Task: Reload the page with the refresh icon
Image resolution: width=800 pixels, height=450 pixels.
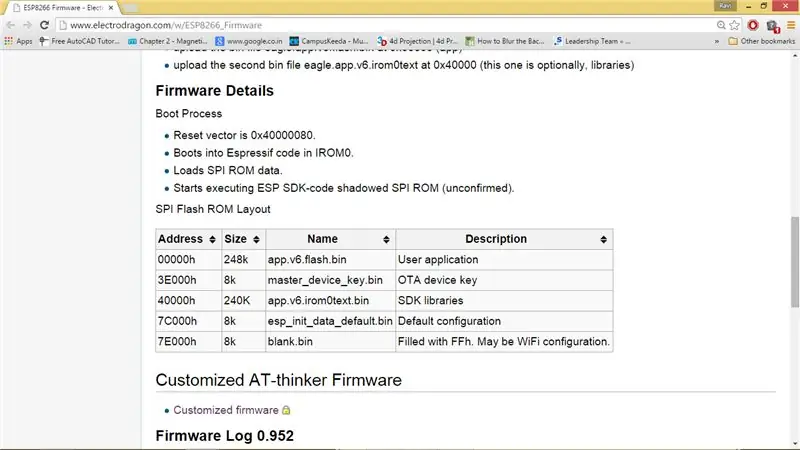Action: pos(44,25)
